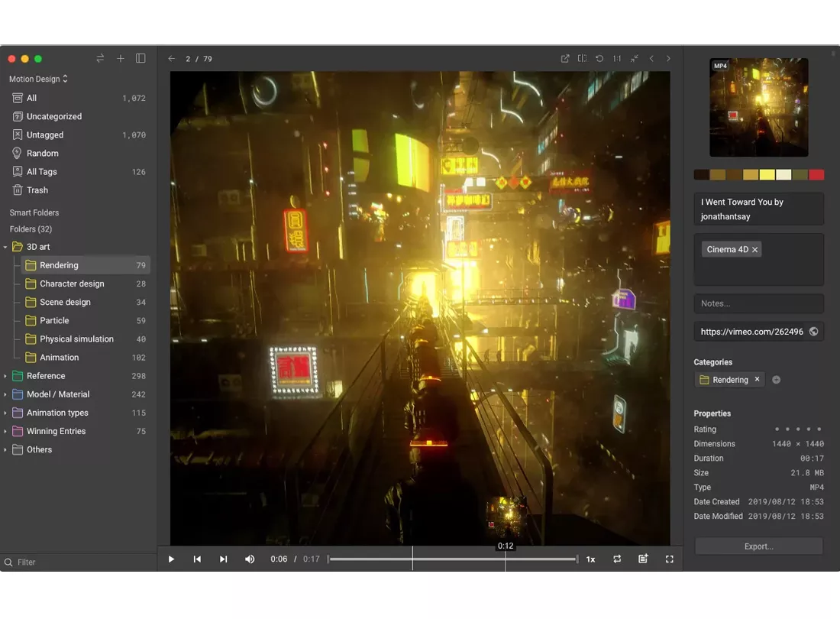The image size is (840, 619).
Task: Go to next item chevron
Action: coord(668,58)
